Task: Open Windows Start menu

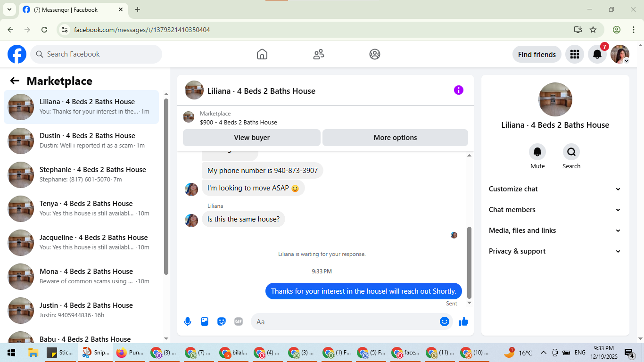Action: pos(11,353)
